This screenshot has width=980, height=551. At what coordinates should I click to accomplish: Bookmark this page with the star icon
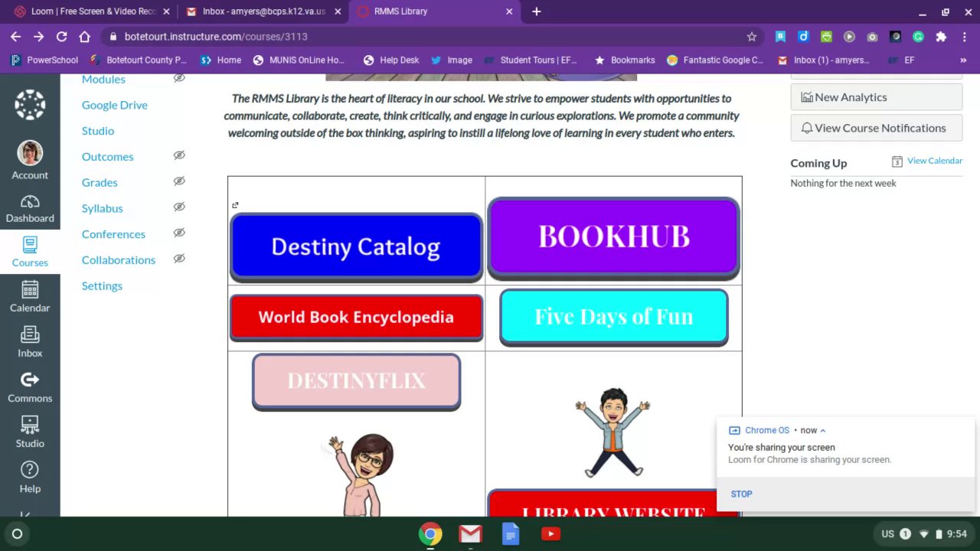point(752,37)
